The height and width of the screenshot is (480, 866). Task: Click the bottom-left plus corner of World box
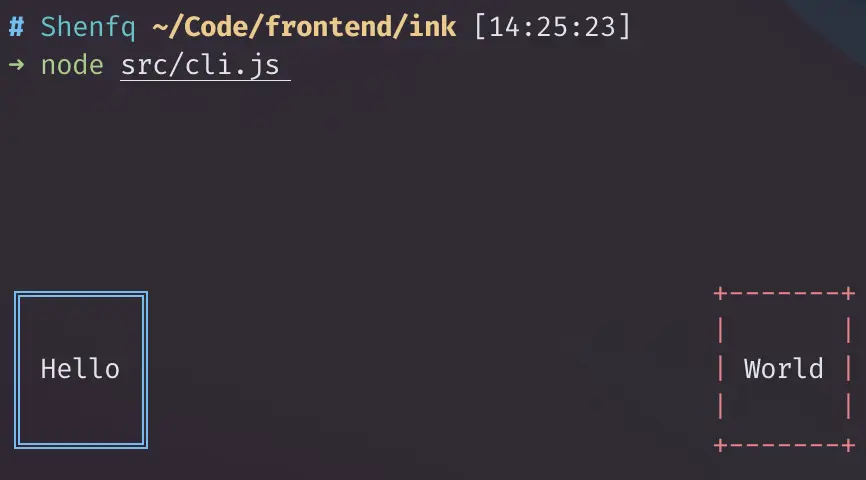[720, 445]
